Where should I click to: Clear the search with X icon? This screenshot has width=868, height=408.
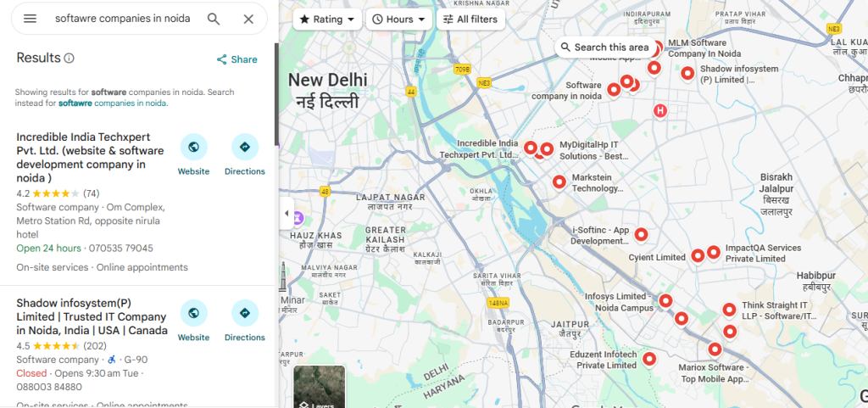pos(248,19)
